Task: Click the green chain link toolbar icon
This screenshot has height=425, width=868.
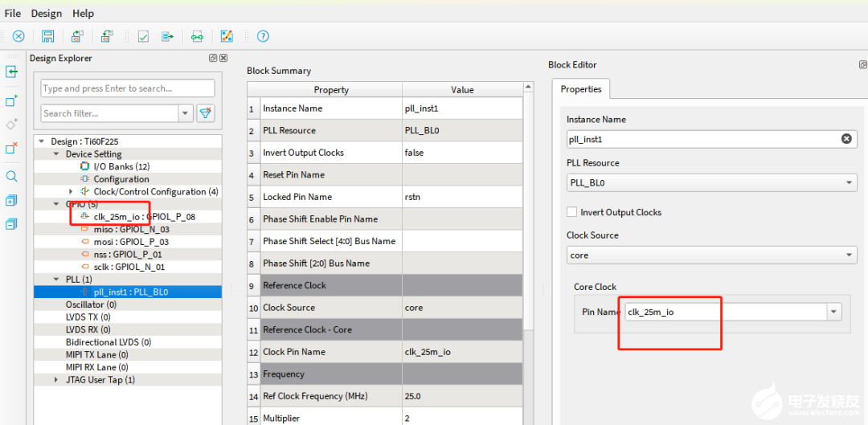Action: coord(197,36)
